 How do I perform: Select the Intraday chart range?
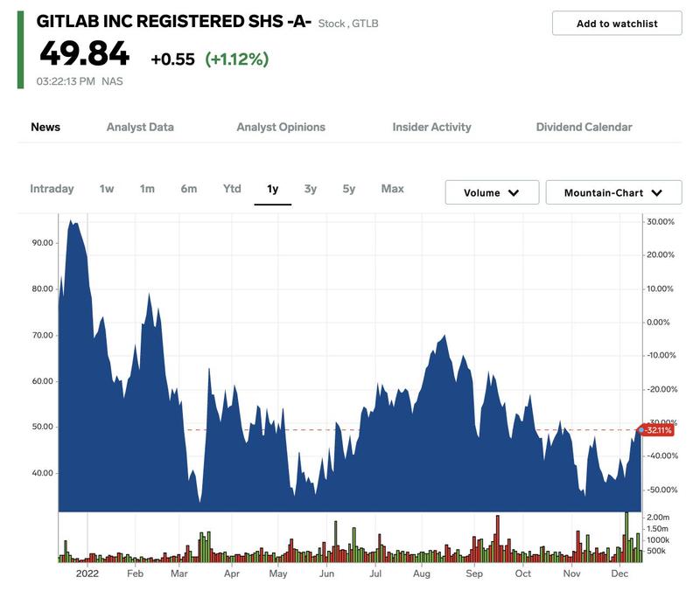(x=52, y=189)
